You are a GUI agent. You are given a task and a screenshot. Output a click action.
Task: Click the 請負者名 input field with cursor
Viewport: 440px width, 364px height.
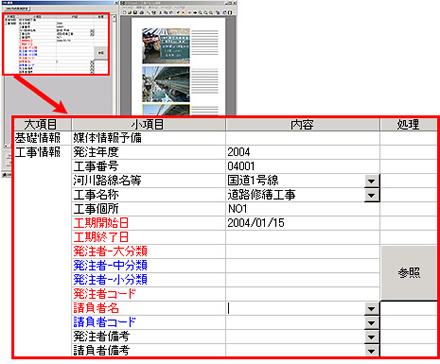point(295,309)
